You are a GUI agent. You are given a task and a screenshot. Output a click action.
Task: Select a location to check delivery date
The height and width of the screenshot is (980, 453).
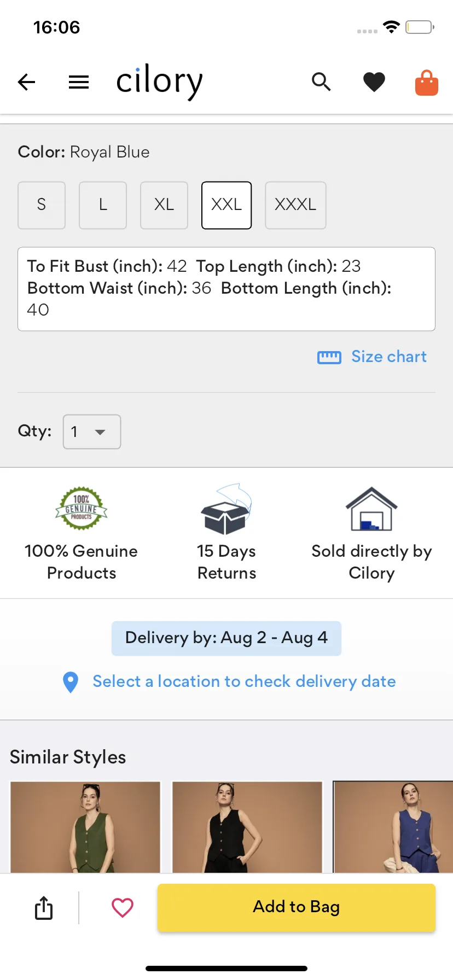pyautogui.click(x=244, y=681)
